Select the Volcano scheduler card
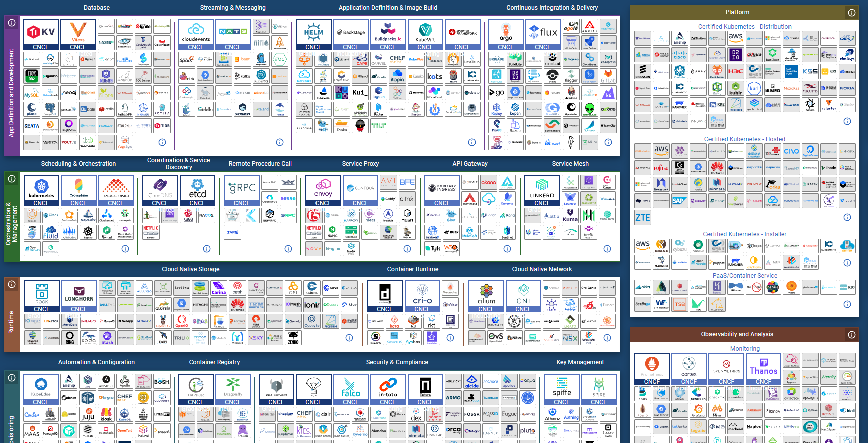Viewport: 868px width, 443px height. (116, 191)
